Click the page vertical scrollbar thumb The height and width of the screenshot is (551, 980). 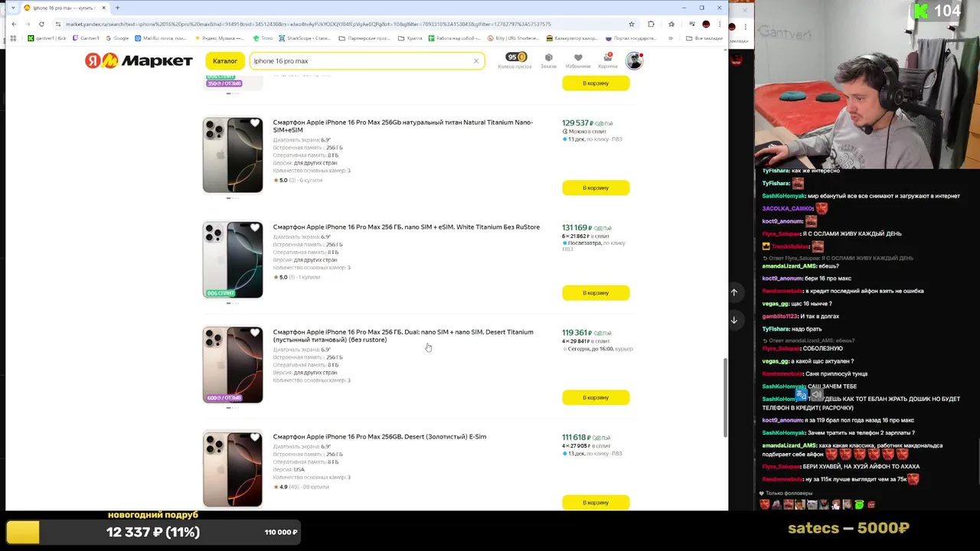(724, 398)
